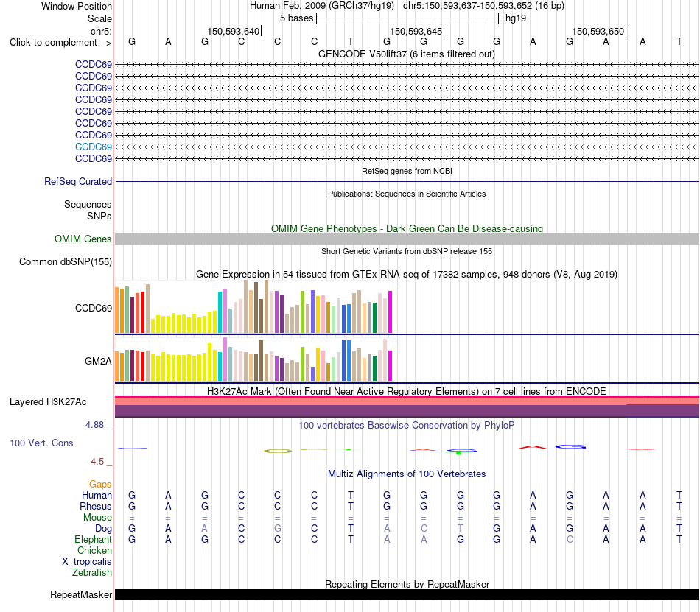
Task: Click position label 150,593,650
Action: [598, 31]
